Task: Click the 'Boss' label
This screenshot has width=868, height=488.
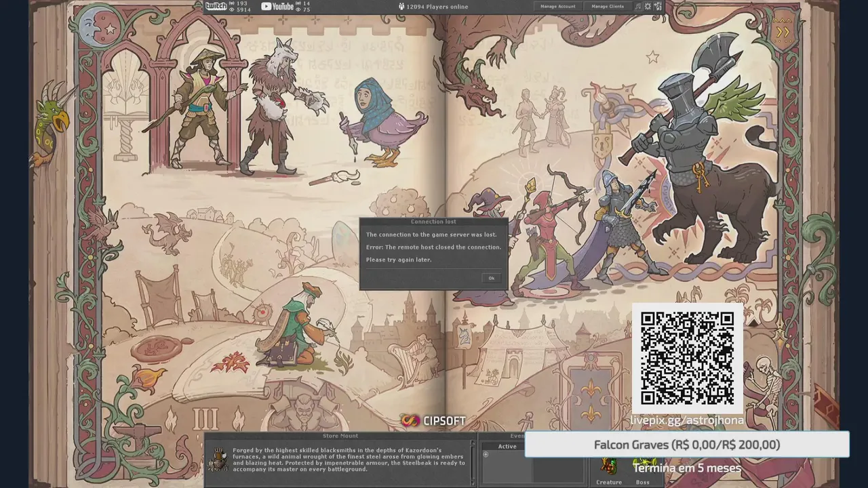Action: coord(642,483)
